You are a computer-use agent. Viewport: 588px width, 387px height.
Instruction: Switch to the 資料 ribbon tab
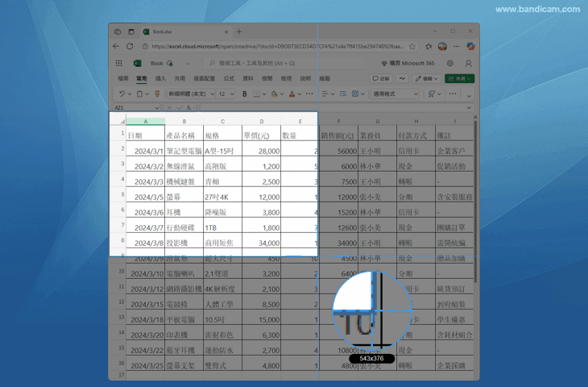248,78
